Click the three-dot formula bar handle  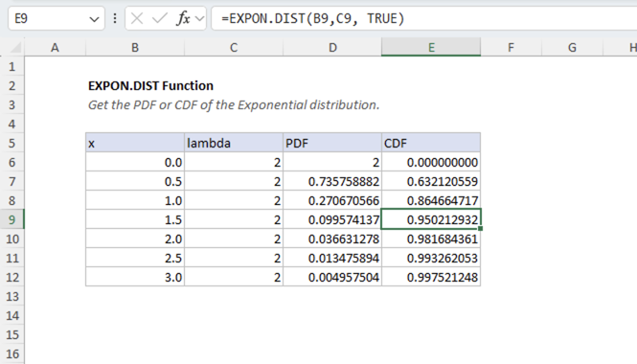tap(115, 18)
